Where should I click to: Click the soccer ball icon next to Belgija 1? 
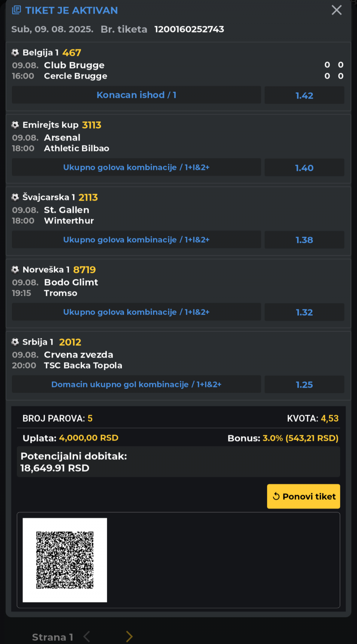point(15,52)
